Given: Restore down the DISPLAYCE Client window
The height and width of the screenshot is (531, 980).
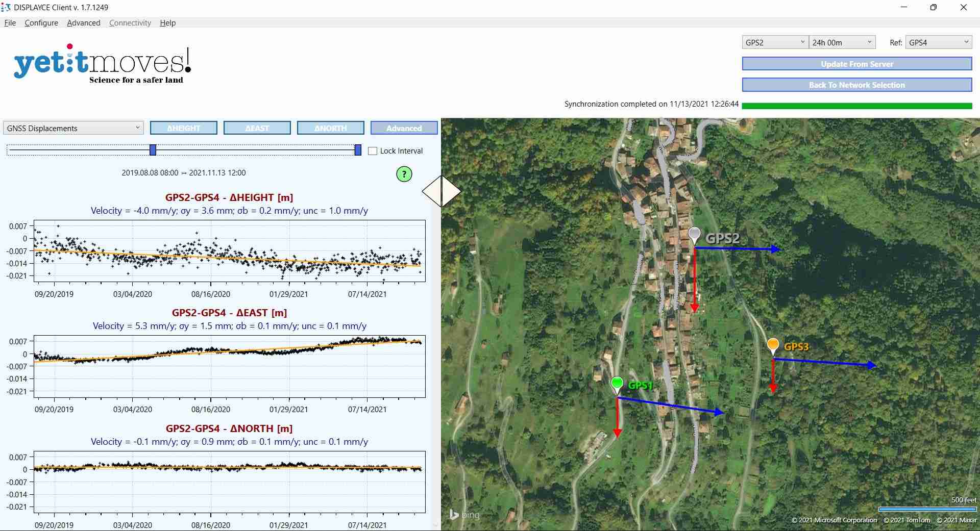Looking at the screenshot, I should (x=934, y=7).
